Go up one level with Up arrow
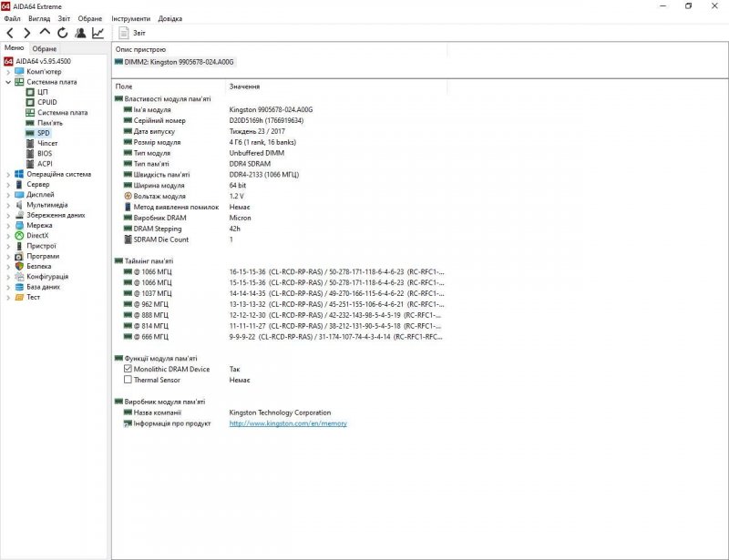Image resolution: width=729 pixels, height=560 pixels. tap(46, 33)
